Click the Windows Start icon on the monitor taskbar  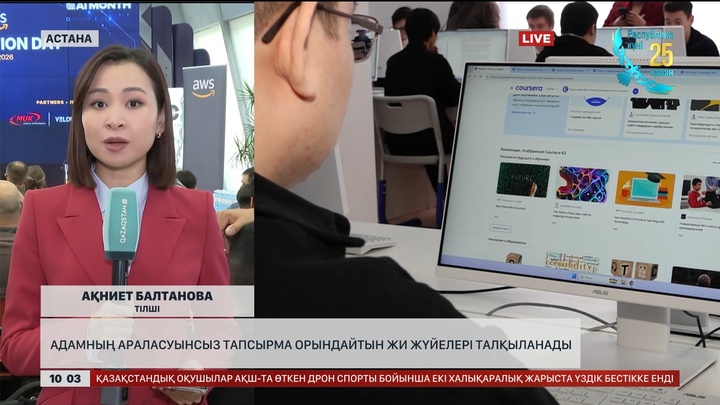574,276
